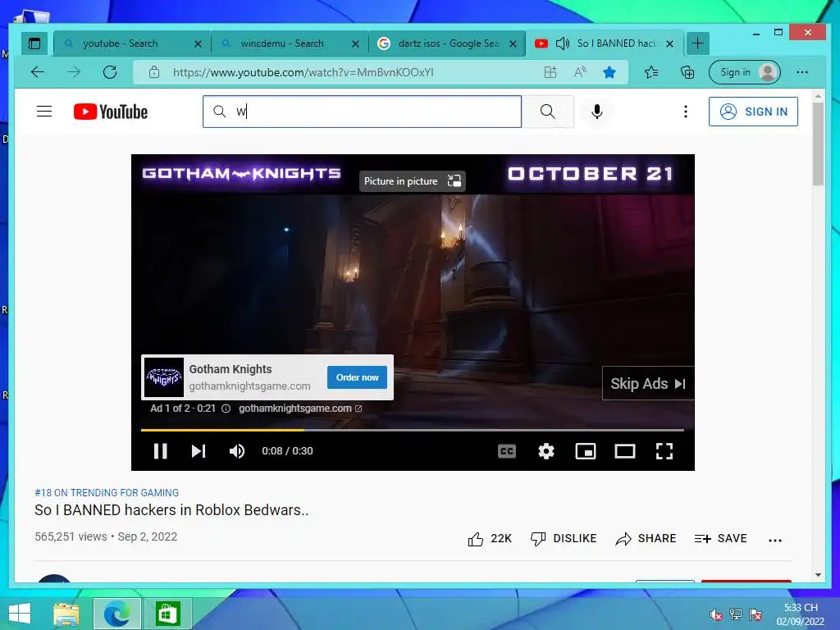The height and width of the screenshot is (630, 840).
Task: Open the taskbar clock and date
Action: [801, 614]
